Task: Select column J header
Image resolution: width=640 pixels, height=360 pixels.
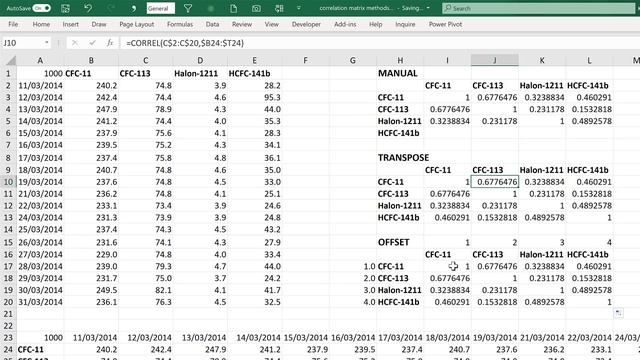Action: [x=495, y=60]
